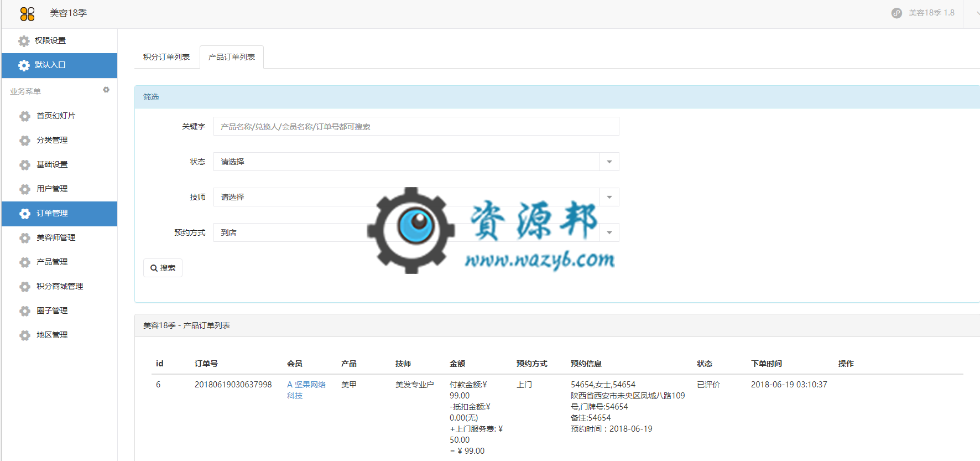Go to 分类管理 in the sidebar

[59, 140]
